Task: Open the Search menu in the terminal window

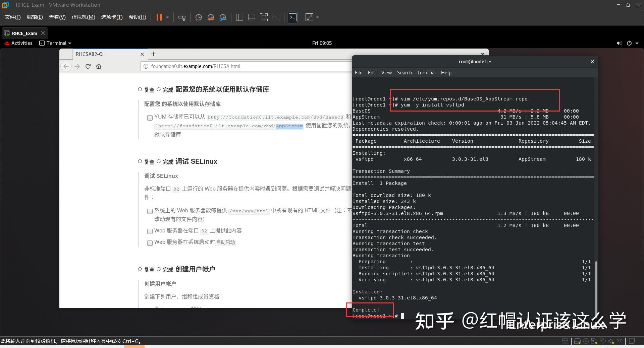Action: coord(404,72)
